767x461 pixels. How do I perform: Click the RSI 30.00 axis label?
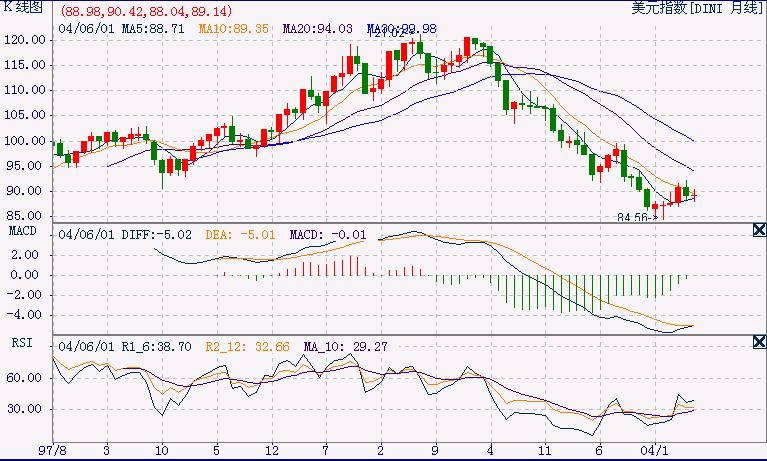pyautogui.click(x=23, y=409)
